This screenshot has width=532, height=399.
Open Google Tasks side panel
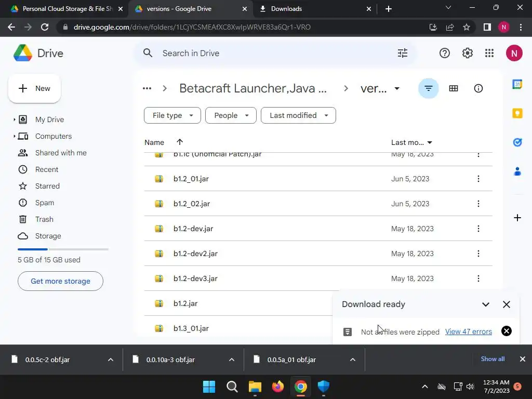pos(517,142)
